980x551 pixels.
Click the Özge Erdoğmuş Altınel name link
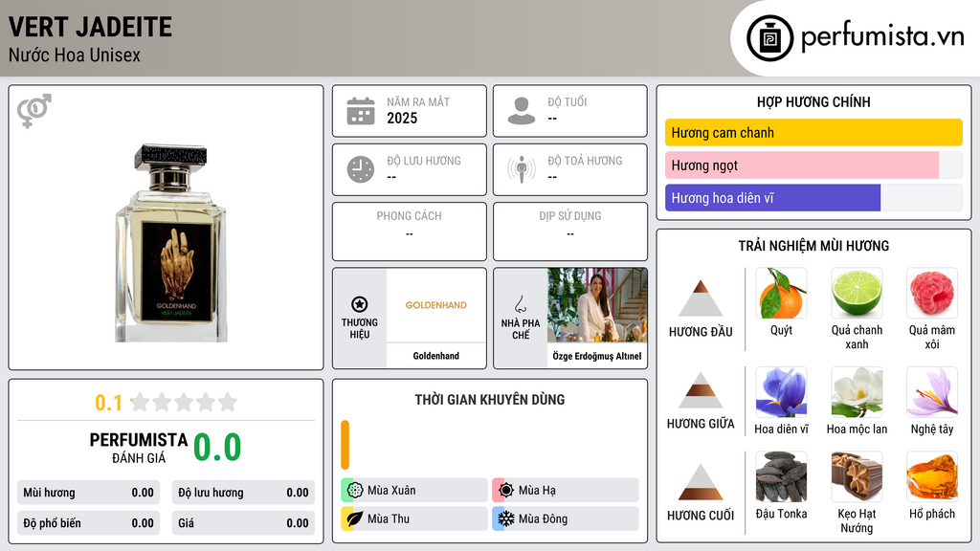597,356
